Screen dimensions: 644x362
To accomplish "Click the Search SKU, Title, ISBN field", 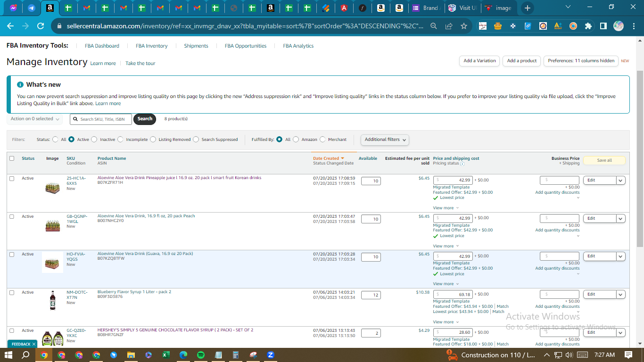I will tap(101, 119).
